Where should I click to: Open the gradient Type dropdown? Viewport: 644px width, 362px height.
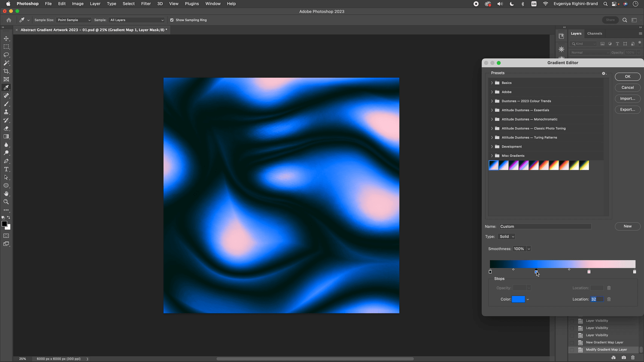click(x=506, y=236)
